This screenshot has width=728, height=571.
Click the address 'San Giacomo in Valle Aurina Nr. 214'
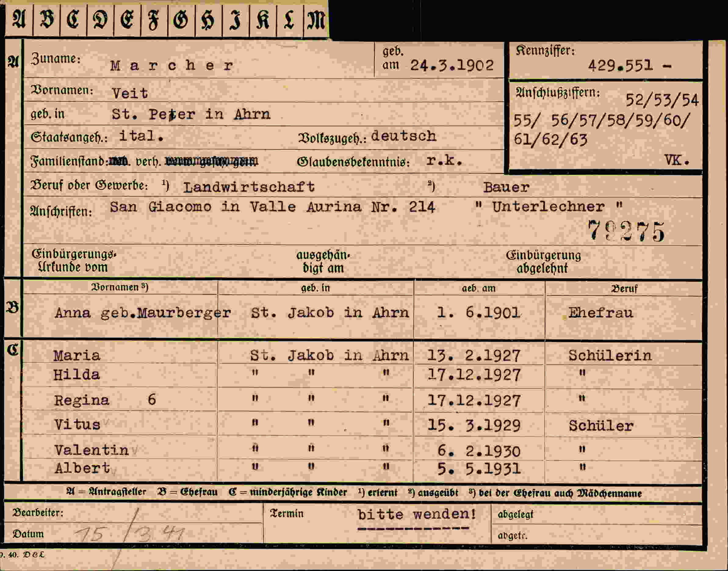(x=272, y=207)
